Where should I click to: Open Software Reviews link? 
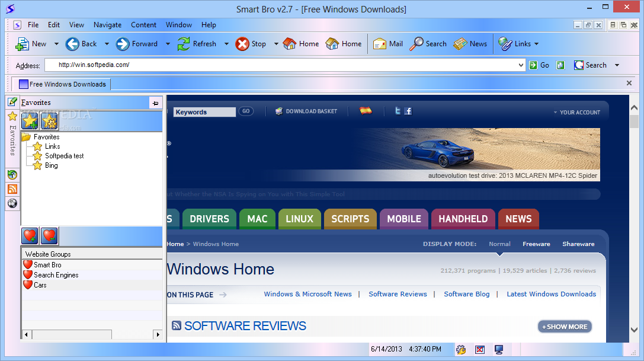pos(398,294)
